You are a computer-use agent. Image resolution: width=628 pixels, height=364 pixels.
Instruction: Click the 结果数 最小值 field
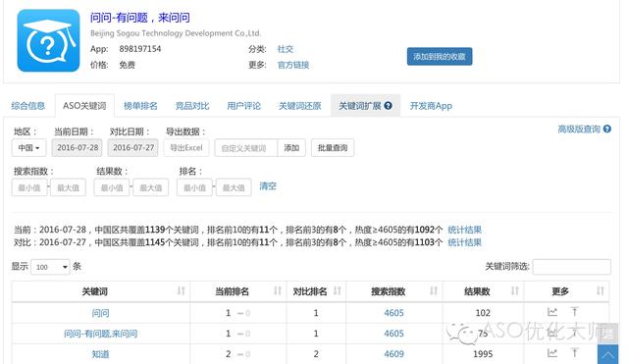tap(112, 187)
